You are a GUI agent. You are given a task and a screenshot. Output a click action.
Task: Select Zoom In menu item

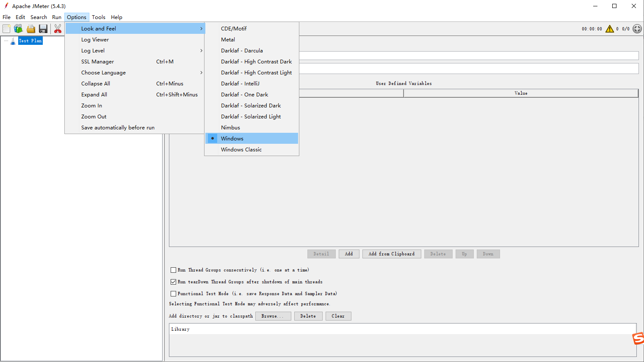pos(135,105)
